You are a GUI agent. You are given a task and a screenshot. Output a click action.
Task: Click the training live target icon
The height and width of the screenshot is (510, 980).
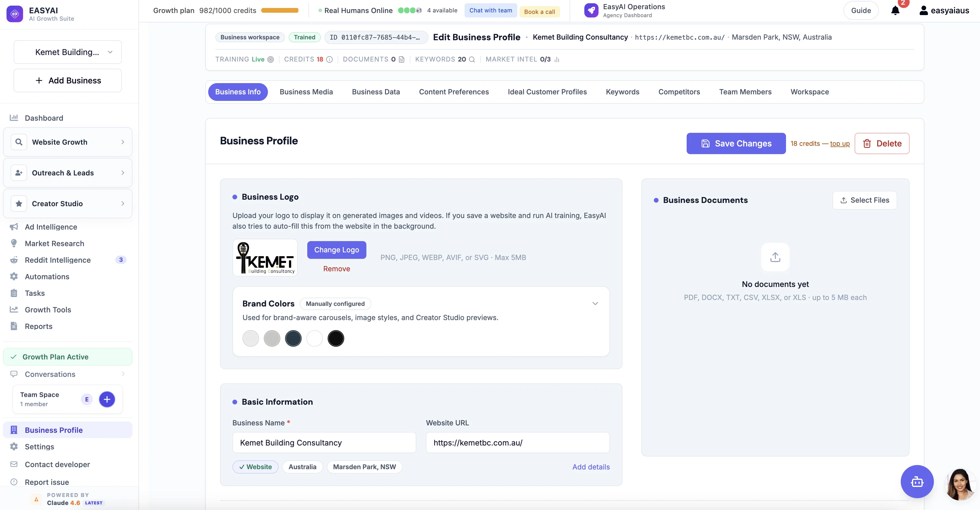271,59
